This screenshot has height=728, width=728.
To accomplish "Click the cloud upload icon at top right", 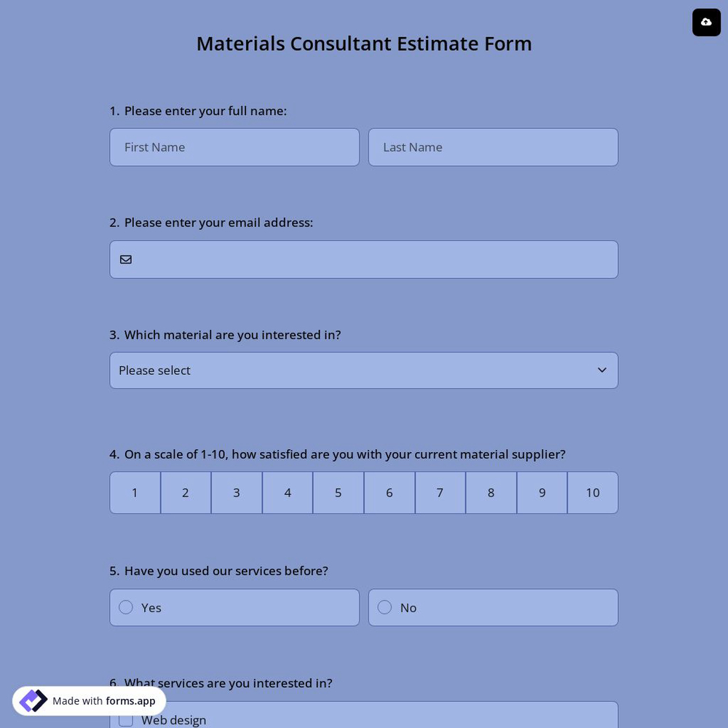I will pyautogui.click(x=706, y=22).
